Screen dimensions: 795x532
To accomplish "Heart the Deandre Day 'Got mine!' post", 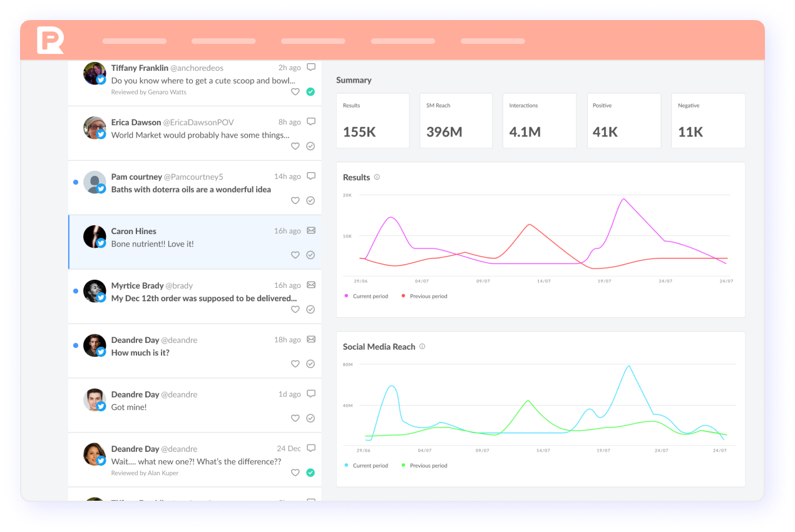I will (295, 418).
